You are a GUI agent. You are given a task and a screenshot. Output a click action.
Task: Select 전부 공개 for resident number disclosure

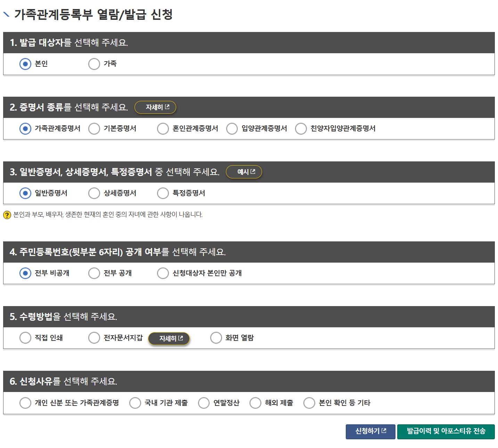tap(94, 273)
